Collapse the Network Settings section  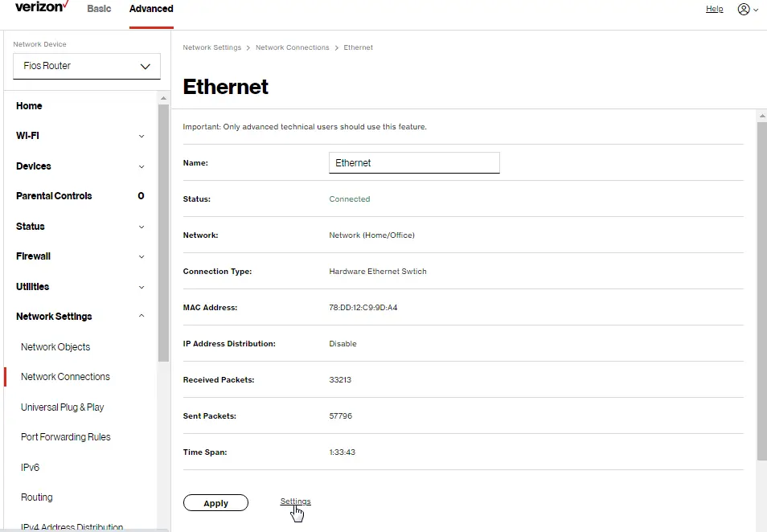(x=78, y=316)
